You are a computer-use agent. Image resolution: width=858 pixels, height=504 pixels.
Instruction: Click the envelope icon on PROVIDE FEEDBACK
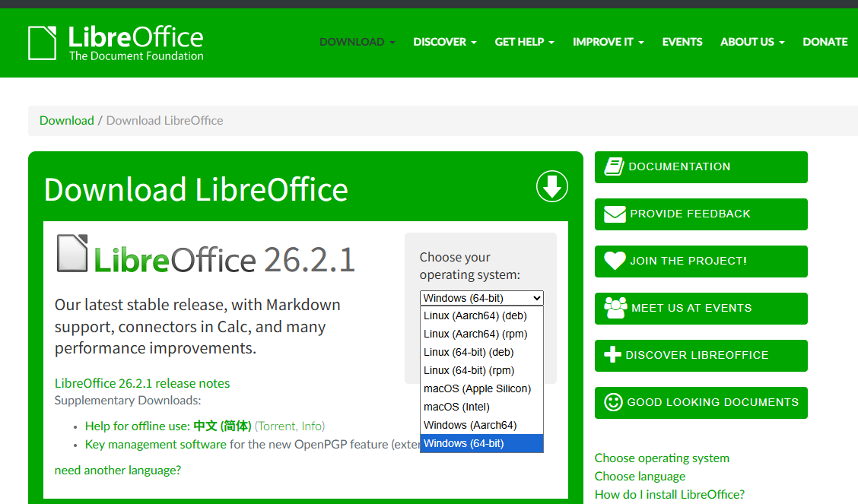tap(614, 214)
